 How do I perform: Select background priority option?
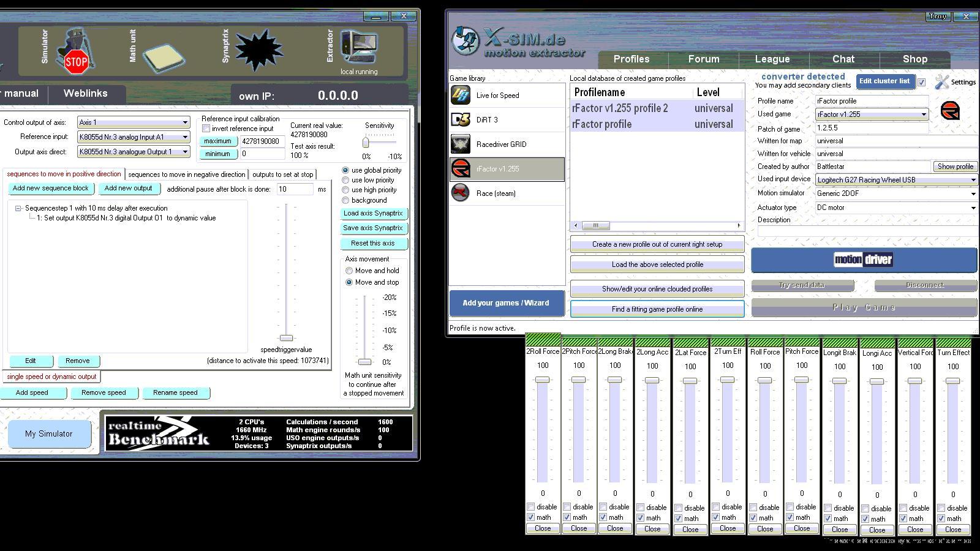(345, 200)
